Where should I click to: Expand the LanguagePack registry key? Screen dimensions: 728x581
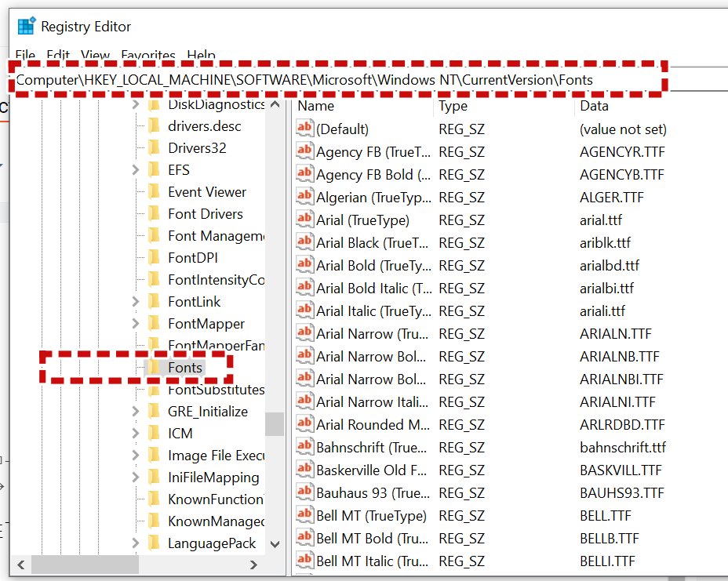(135, 543)
